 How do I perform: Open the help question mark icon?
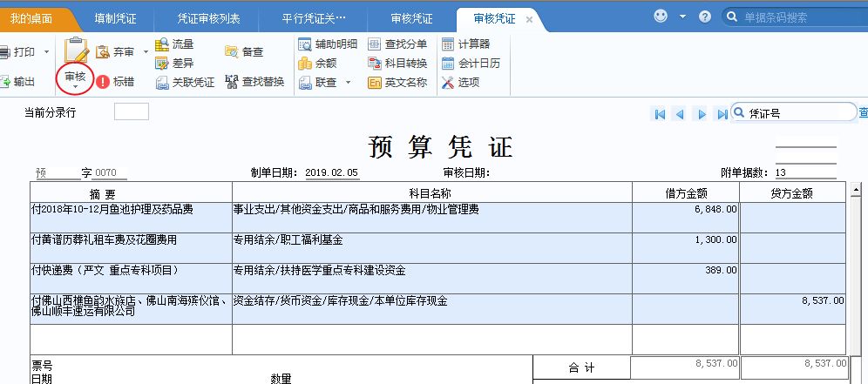coord(705,17)
